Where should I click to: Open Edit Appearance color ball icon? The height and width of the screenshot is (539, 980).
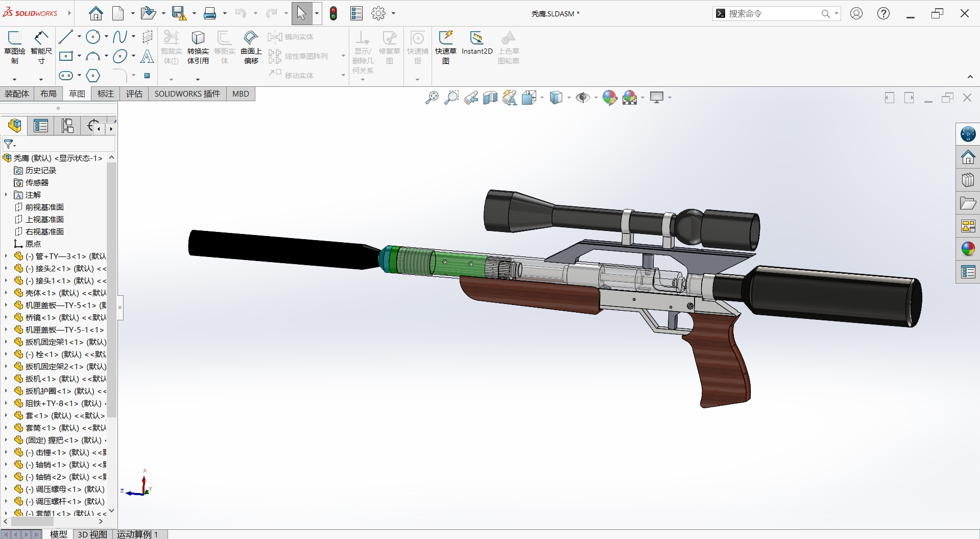(x=610, y=98)
